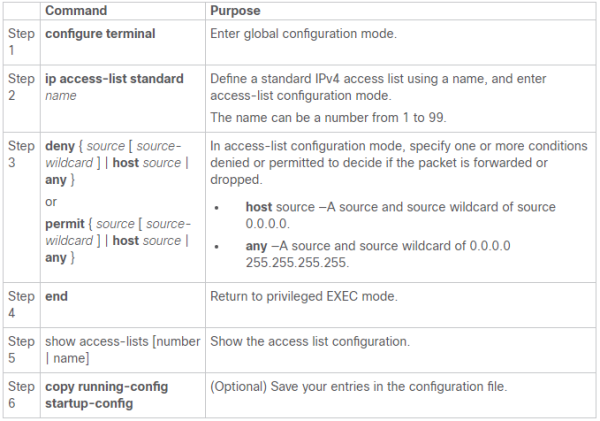The width and height of the screenshot is (600, 421).
Task: Click 'Return to privileged EXEC mode' text
Action: (304, 296)
